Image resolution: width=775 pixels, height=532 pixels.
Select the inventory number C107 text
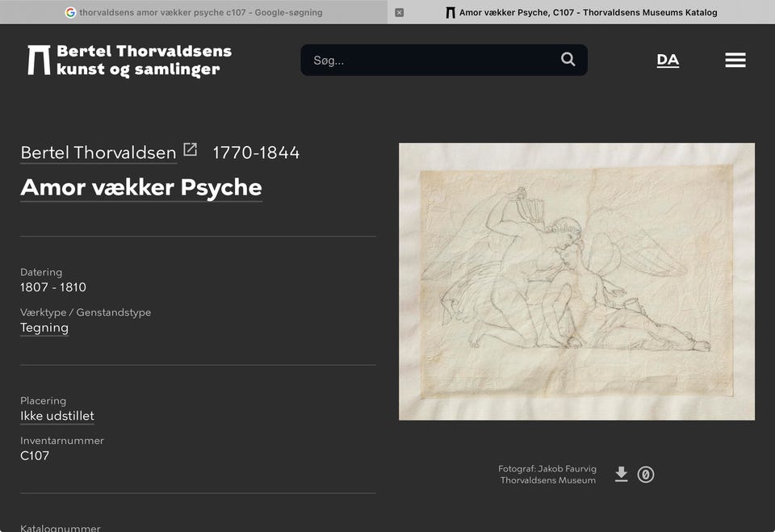[35, 456]
